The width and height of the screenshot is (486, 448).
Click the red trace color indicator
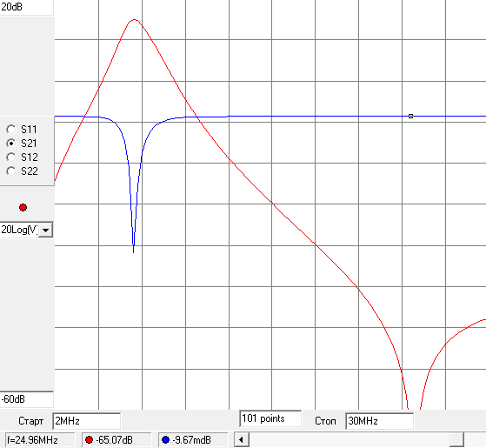(x=23, y=207)
